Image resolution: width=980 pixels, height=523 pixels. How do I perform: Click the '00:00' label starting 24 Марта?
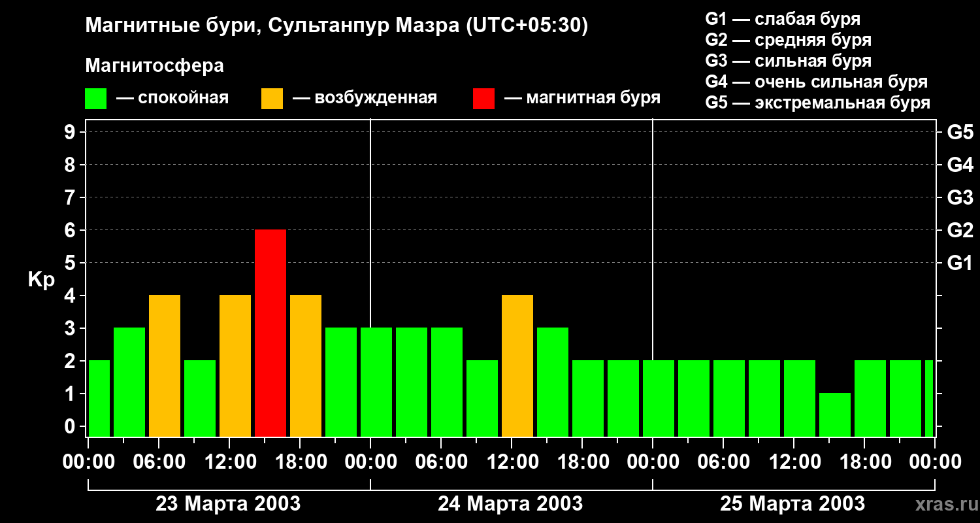click(x=370, y=462)
